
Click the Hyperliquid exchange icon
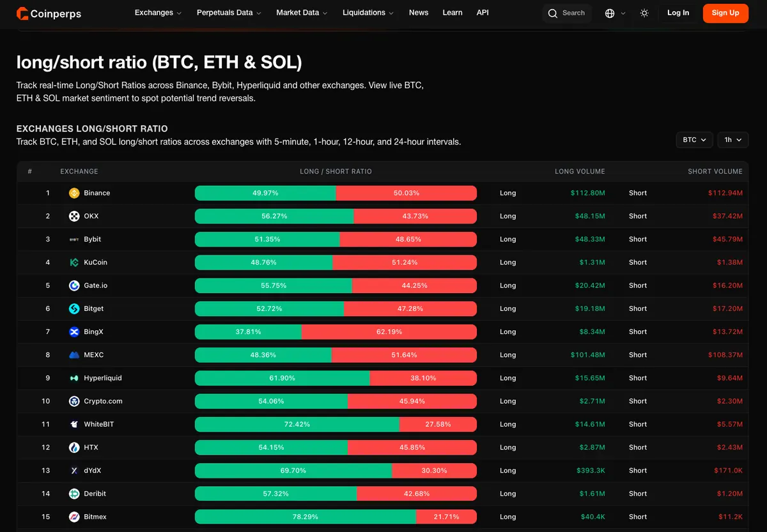pyautogui.click(x=74, y=378)
